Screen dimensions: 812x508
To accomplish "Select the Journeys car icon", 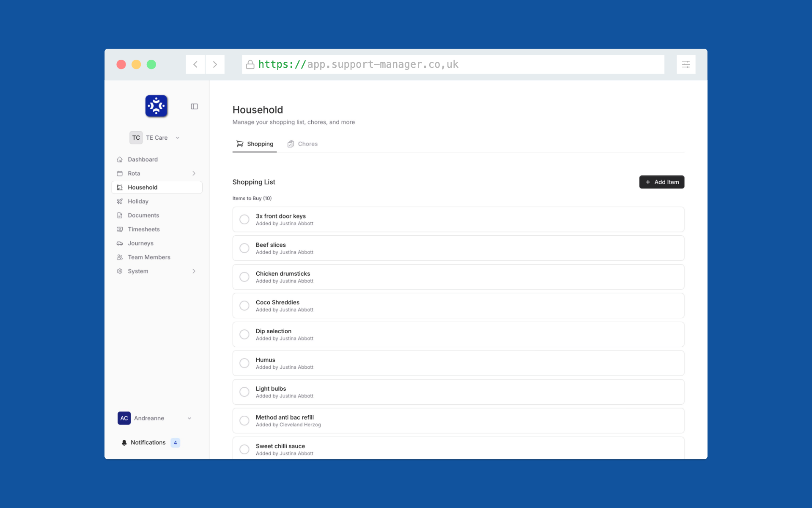I will pyautogui.click(x=120, y=243).
